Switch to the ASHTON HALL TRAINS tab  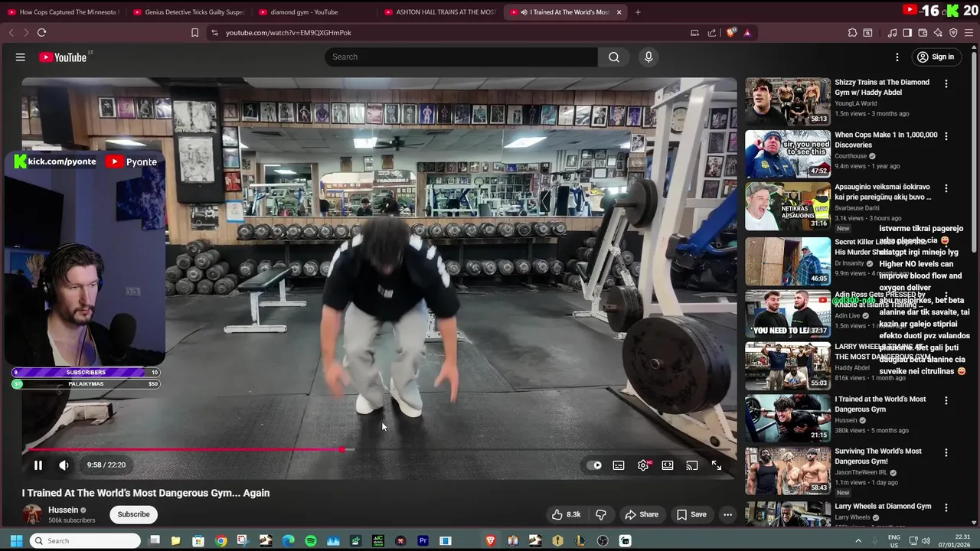(439, 12)
